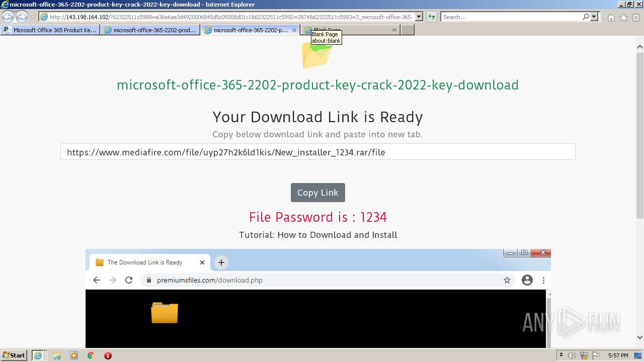644x362 pixels.
Task: Click the vertical scrollbar thumb
Action: click(639, 135)
